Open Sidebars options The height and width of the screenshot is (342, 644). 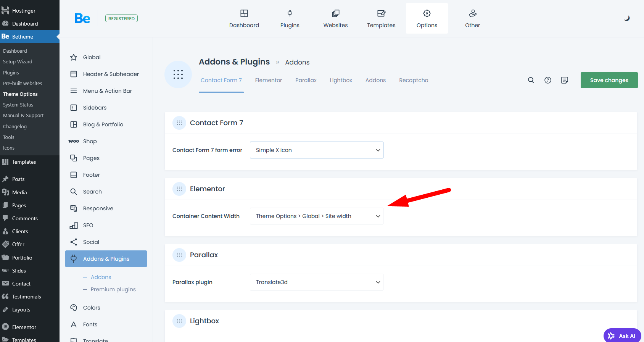tap(106, 108)
